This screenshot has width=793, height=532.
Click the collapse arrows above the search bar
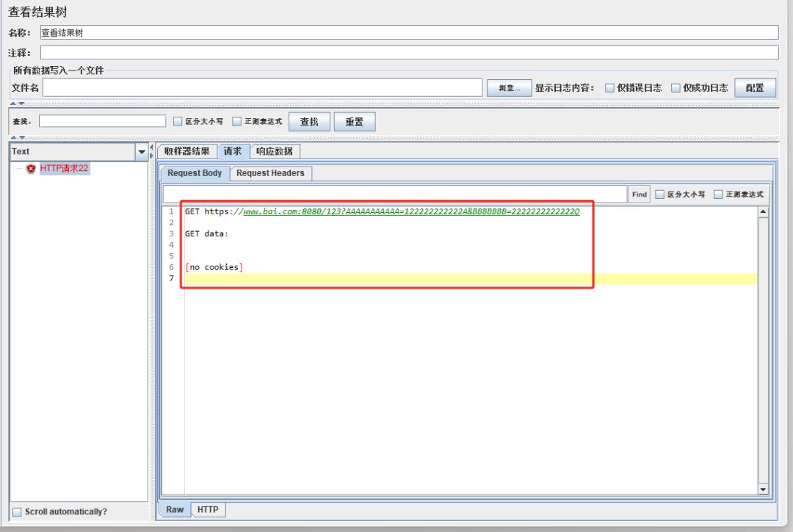coord(18,103)
